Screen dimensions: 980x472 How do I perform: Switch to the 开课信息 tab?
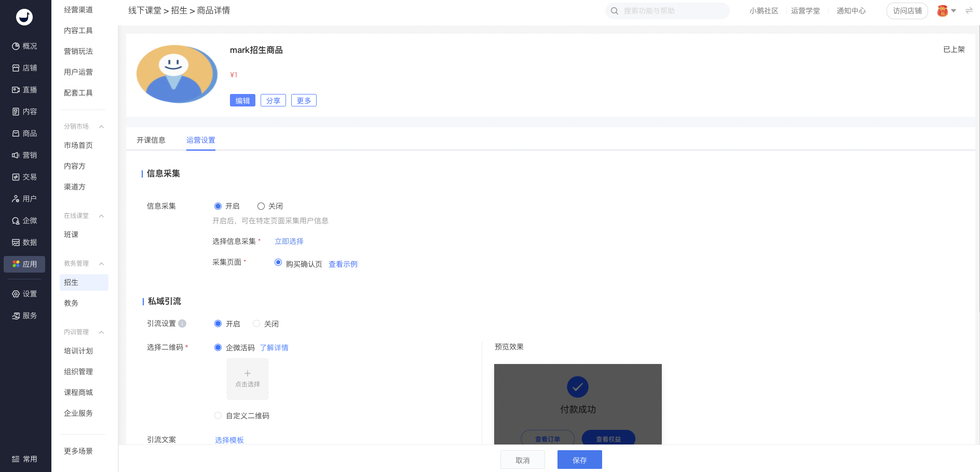(x=151, y=140)
